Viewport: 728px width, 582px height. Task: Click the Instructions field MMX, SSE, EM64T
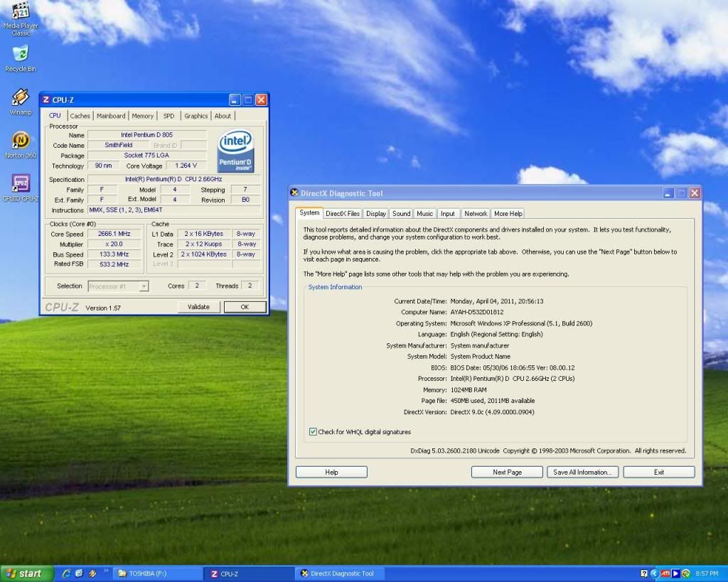173,210
